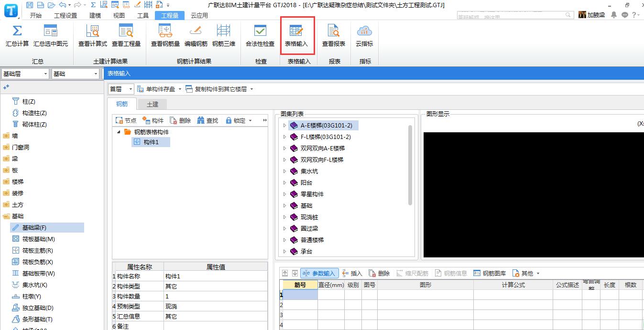Click the 查找 binoculars button
The width and height of the screenshot is (644, 330).
208,120
